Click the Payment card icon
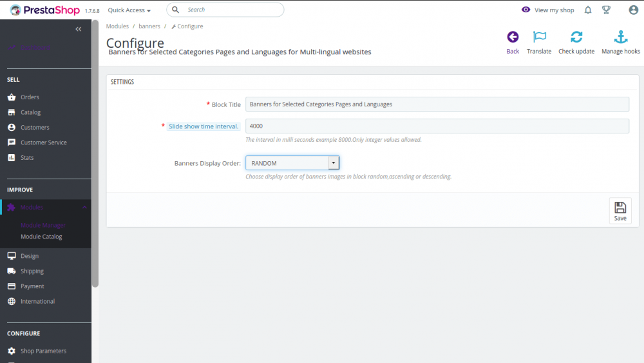 [12, 286]
